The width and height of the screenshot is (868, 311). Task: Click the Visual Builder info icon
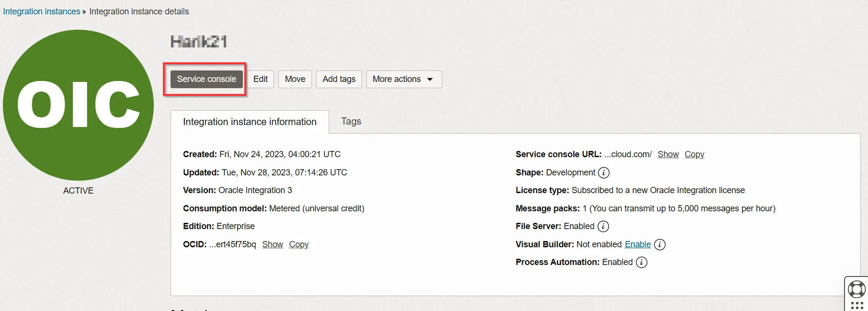[x=660, y=244]
